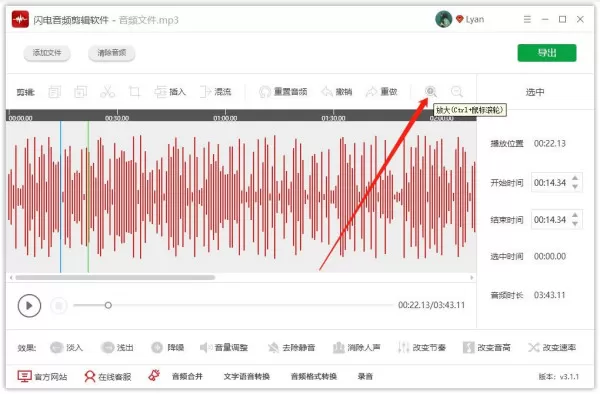Click the app logo in title bar
The width and height of the screenshot is (600, 394).
(20, 19)
